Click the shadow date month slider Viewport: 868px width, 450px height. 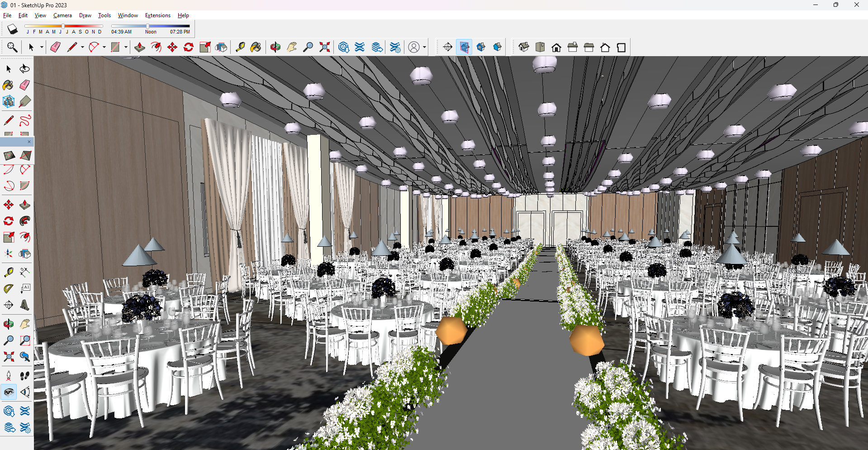coord(64,26)
